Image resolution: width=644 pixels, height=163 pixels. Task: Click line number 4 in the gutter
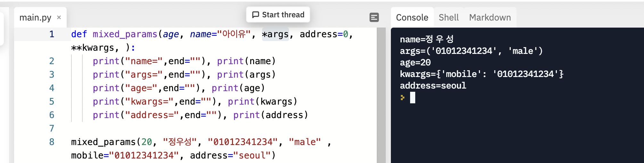52,88
